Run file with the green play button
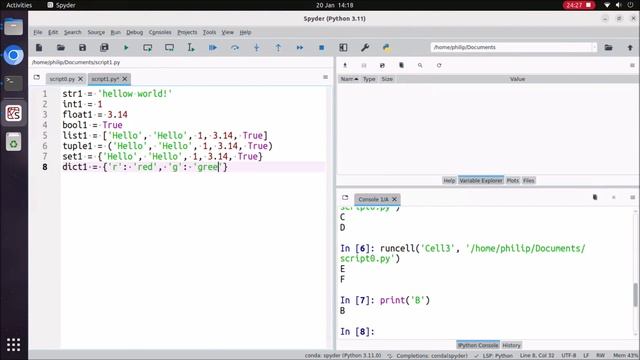640x360 pixels. click(126, 48)
